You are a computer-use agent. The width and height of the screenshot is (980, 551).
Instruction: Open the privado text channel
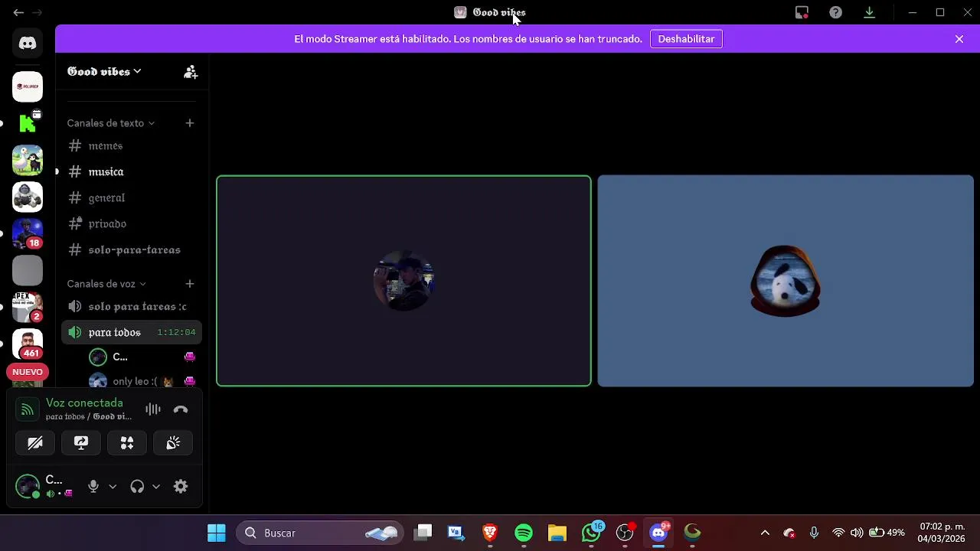click(132, 223)
